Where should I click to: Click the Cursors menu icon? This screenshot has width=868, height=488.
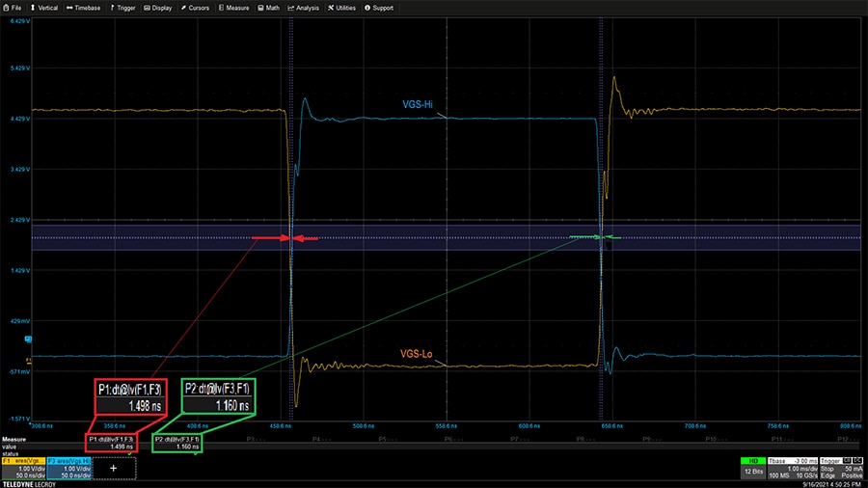[x=184, y=8]
